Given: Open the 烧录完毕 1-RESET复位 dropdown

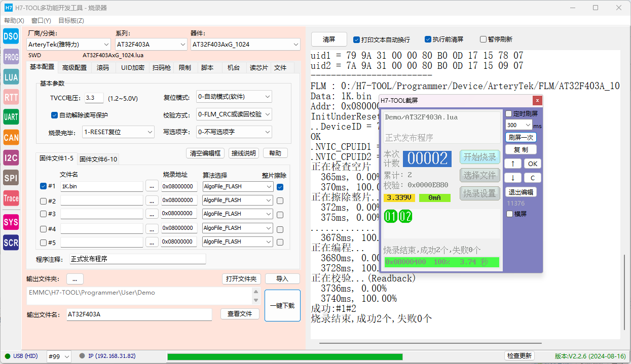Looking at the screenshot, I should coord(118,132).
